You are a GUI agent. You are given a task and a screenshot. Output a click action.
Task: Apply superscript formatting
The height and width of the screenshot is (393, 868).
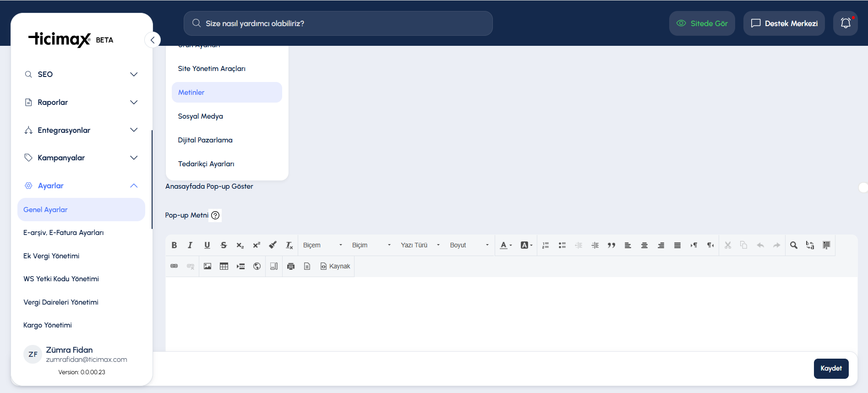[257, 245]
